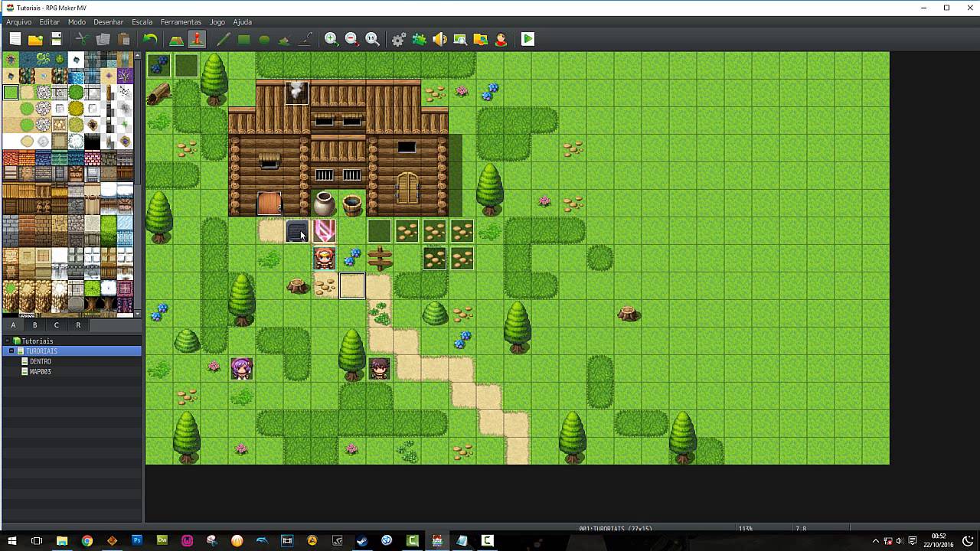
Task: Open project using the folder icon
Action: (x=35, y=39)
